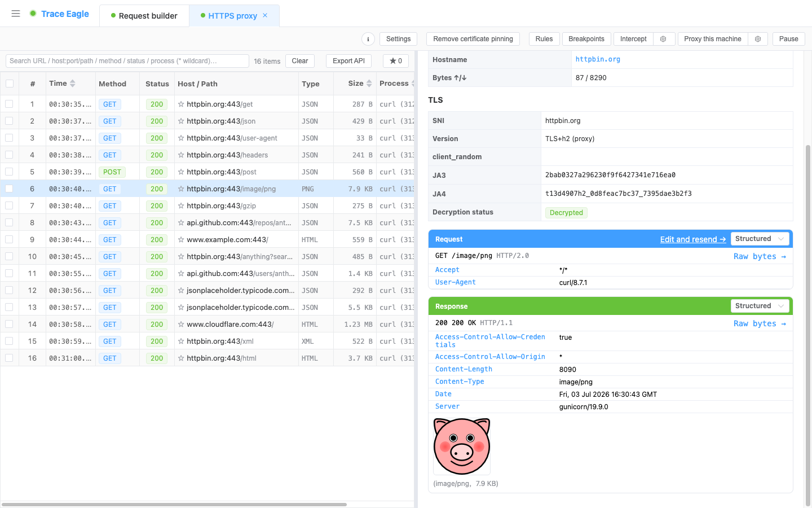Open Proxy this machine settings gear
Viewport: 812px width, 508px height.
pos(758,39)
